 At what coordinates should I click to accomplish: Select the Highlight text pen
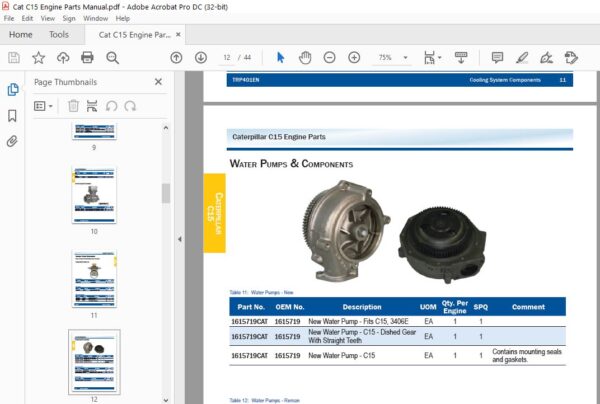[522, 58]
